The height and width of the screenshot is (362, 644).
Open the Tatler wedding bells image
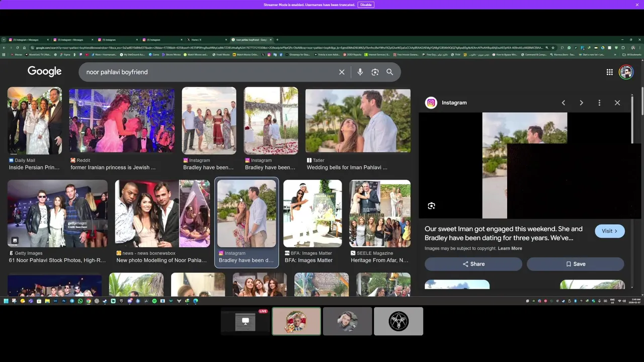(x=358, y=121)
